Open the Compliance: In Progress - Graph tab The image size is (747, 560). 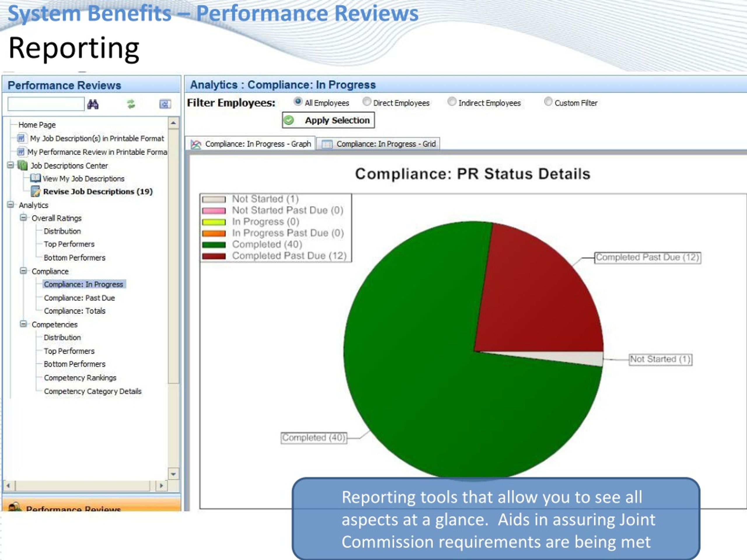(251, 144)
